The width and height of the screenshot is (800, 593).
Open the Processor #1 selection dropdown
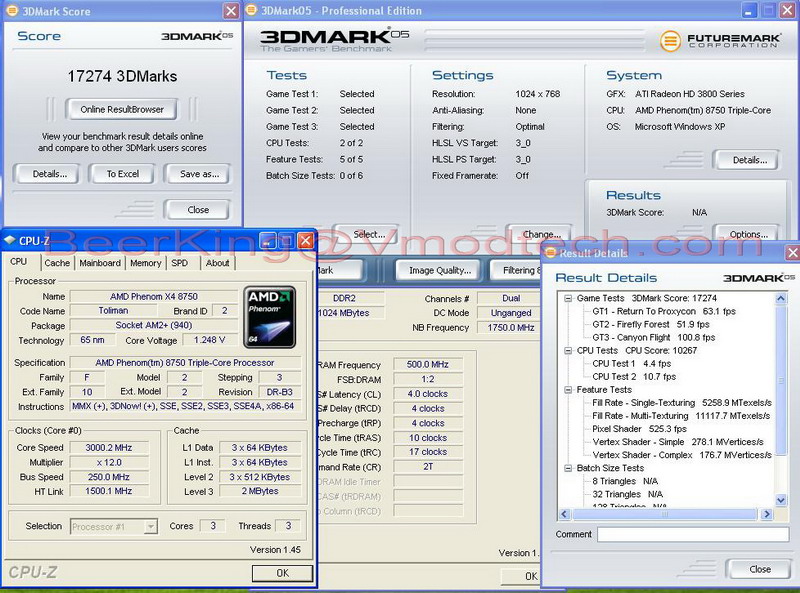click(151, 526)
